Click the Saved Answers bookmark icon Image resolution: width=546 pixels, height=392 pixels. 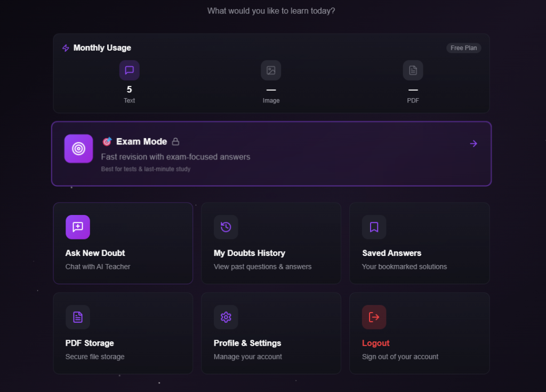point(374,227)
